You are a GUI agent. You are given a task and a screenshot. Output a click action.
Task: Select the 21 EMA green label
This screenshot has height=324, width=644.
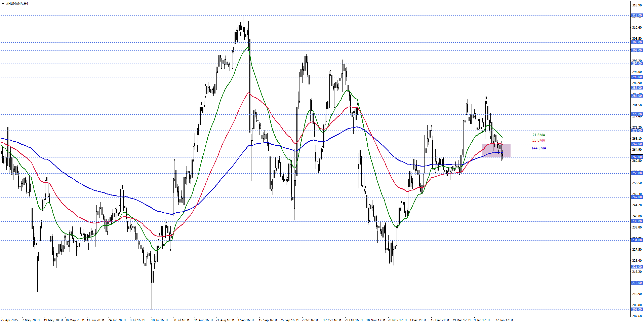(538, 135)
